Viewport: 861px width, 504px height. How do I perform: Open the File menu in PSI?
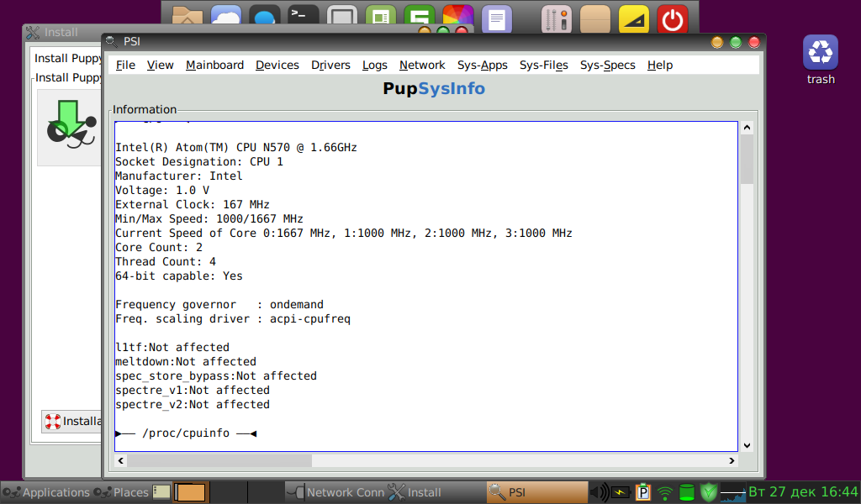(x=125, y=65)
